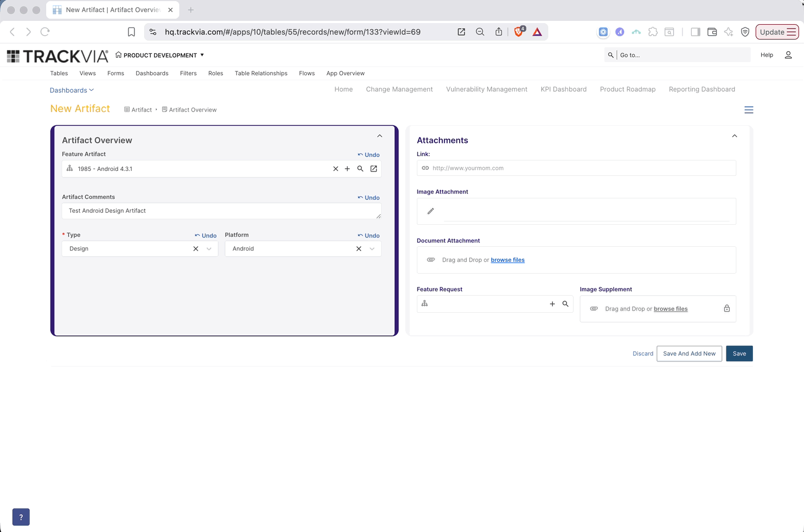804x532 pixels.
Task: Open the KPI Dashboard page
Action: [563, 89]
